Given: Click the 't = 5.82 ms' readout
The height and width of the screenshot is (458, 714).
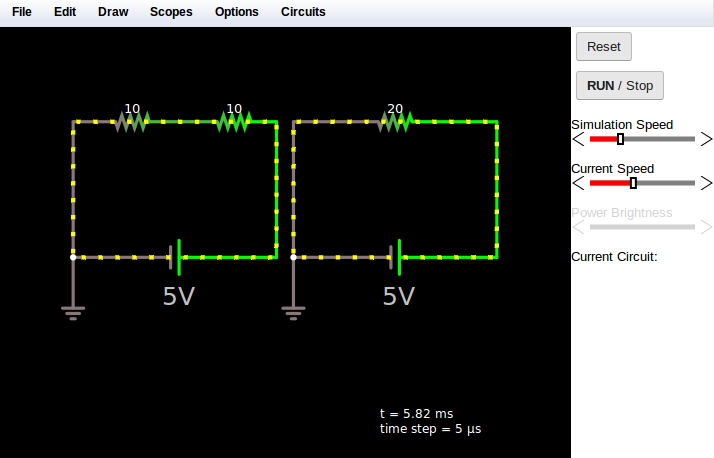Looking at the screenshot, I should click(x=417, y=414).
